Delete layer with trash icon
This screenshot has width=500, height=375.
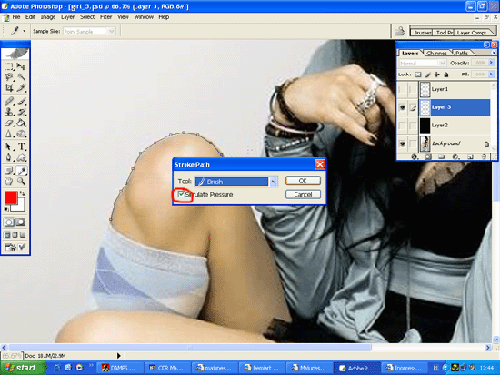(484, 156)
